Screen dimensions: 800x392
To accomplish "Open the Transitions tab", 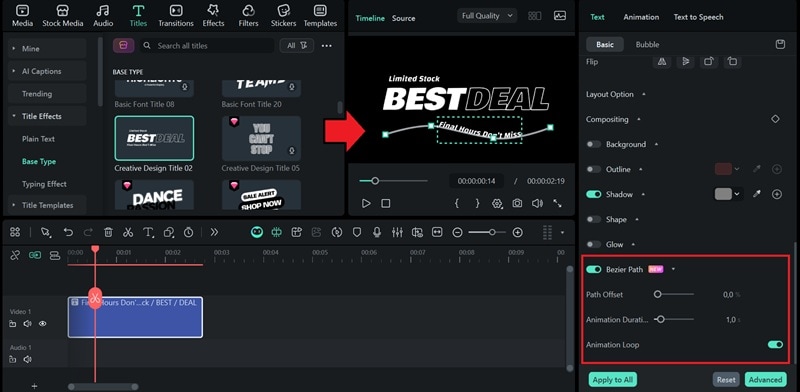I will point(176,16).
